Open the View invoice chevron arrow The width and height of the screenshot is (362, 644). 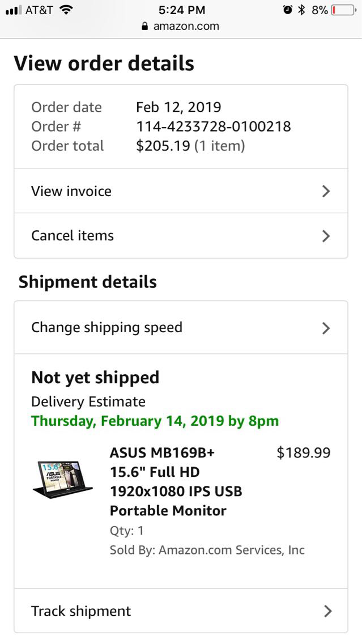(326, 192)
